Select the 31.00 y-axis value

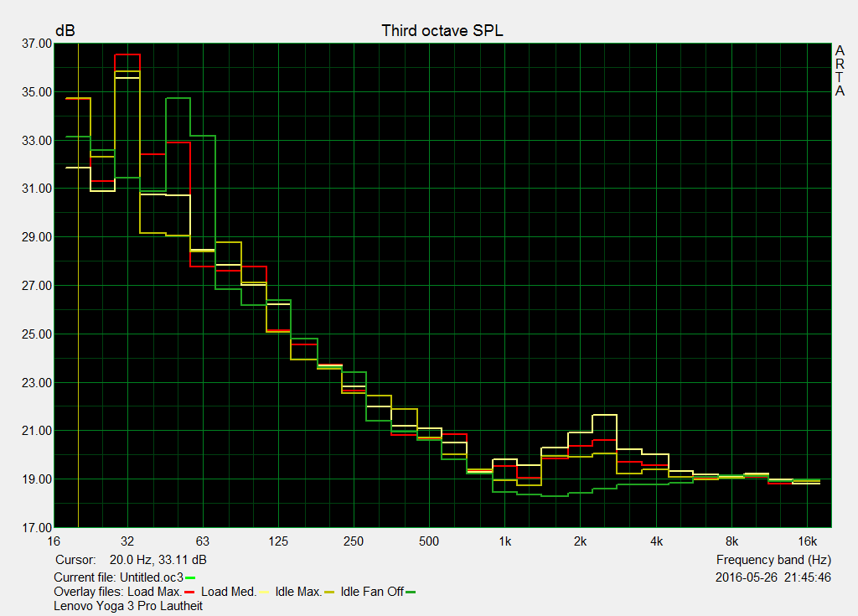37,189
